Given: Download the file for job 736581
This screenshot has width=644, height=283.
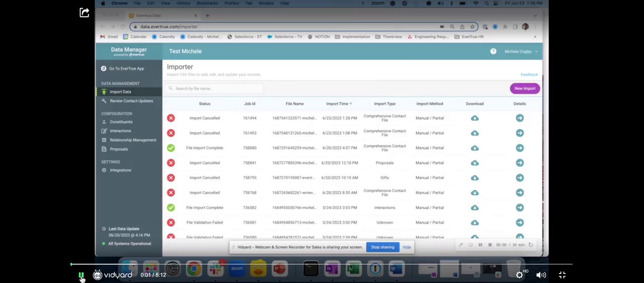Looking at the screenshot, I should pyautogui.click(x=474, y=223).
